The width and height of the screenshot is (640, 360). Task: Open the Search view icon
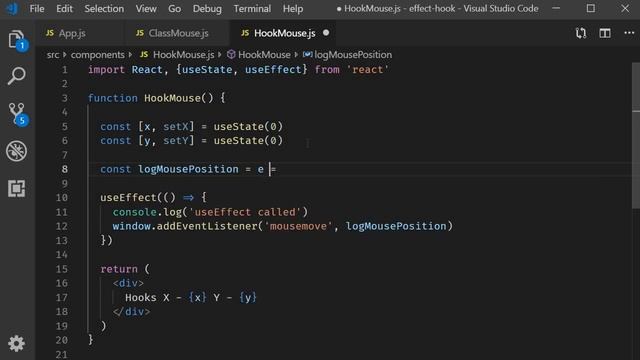click(x=17, y=76)
